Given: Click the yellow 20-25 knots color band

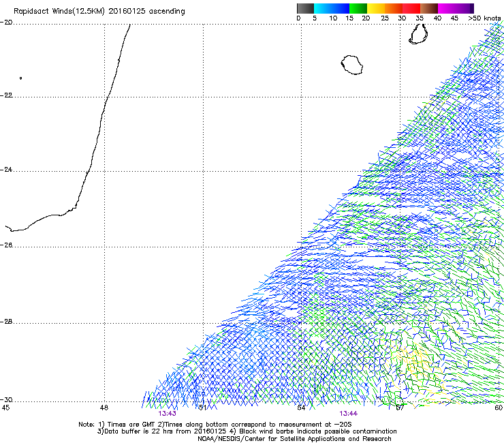Looking at the screenshot, I should coord(376,8).
